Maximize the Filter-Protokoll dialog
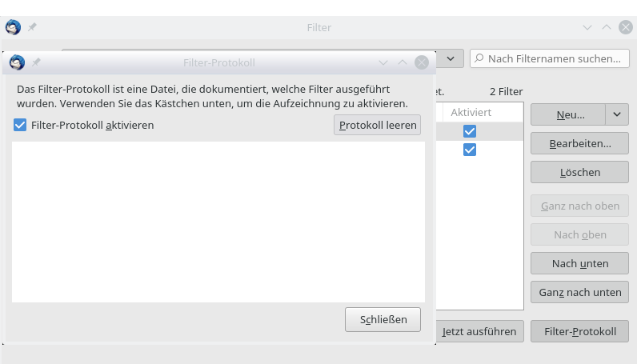Viewport: 637px width, 364px height. pyautogui.click(x=403, y=62)
